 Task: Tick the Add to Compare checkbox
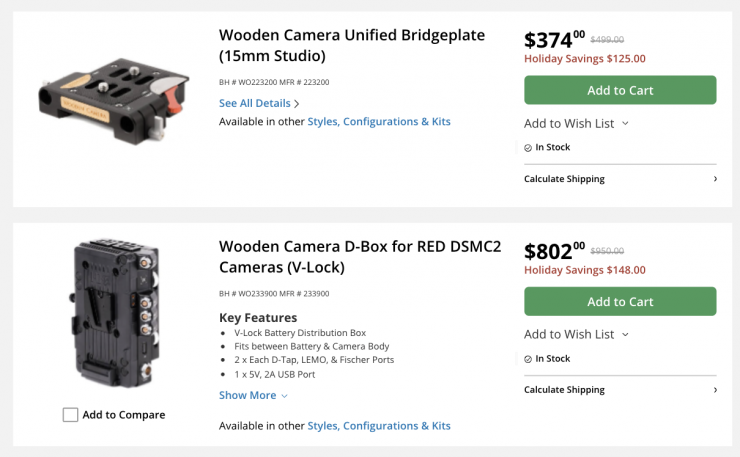click(70, 414)
